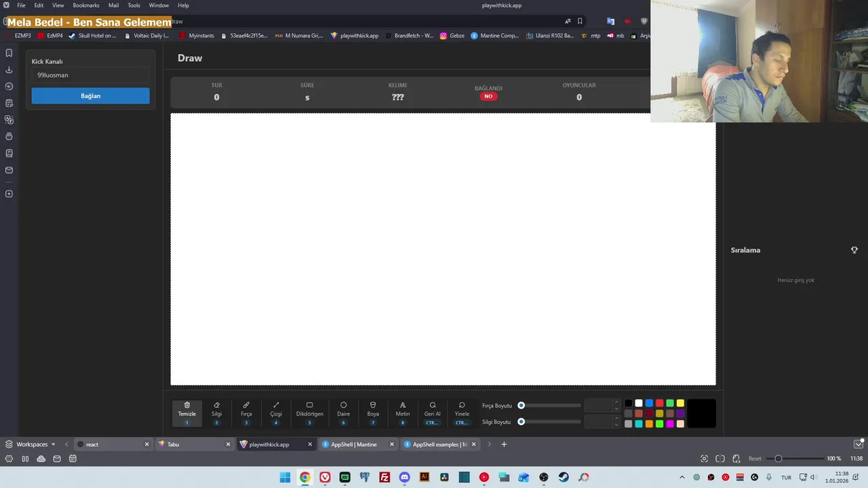868x488 pixels.
Task: Click the Vivaldi menu logo icon
Action: coord(6,5)
